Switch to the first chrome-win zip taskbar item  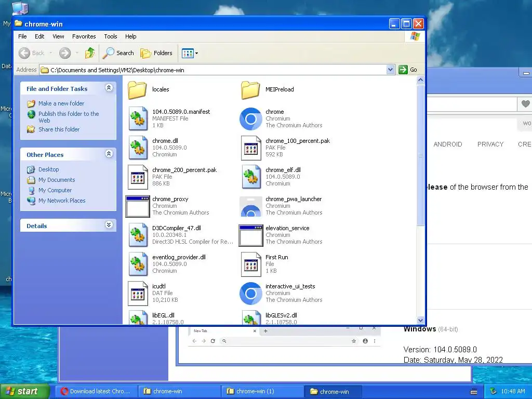(x=179, y=391)
